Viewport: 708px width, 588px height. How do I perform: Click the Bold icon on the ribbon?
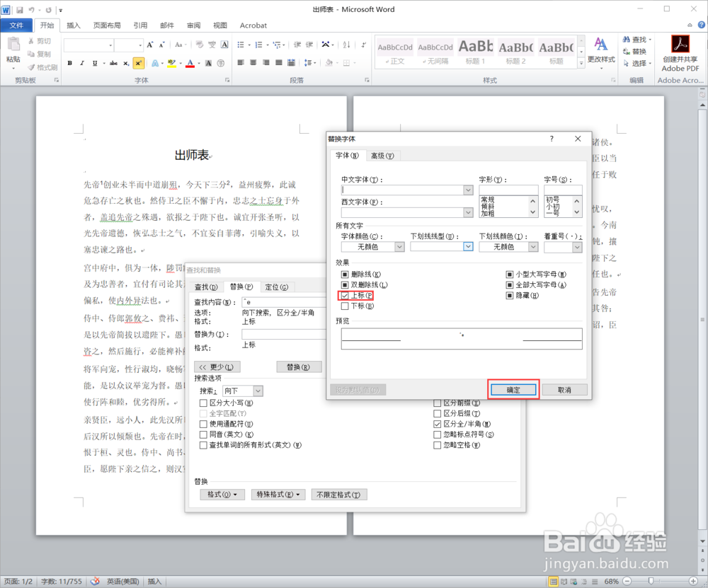click(x=69, y=63)
